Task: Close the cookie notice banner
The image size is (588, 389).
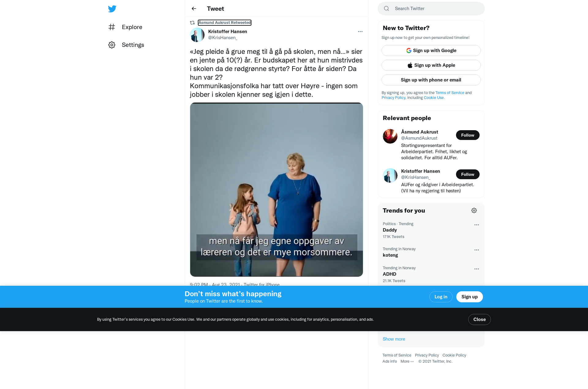Action: coord(480,319)
